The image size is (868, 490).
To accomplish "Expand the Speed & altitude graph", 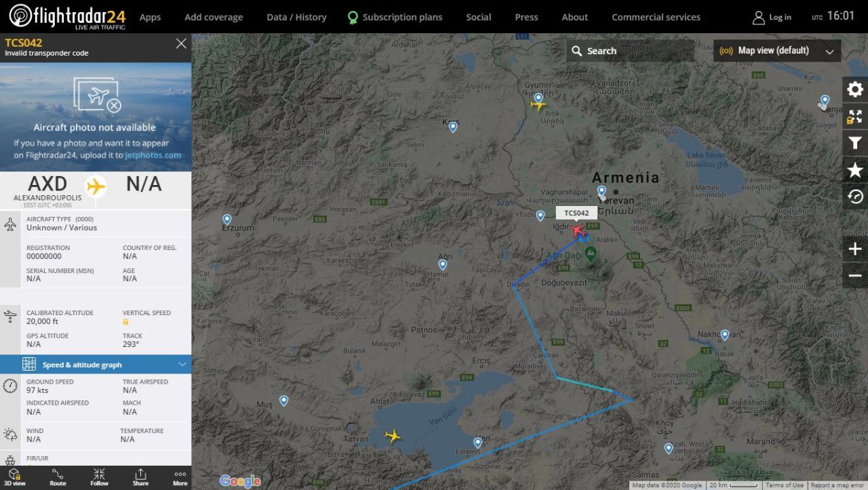I will [x=96, y=365].
